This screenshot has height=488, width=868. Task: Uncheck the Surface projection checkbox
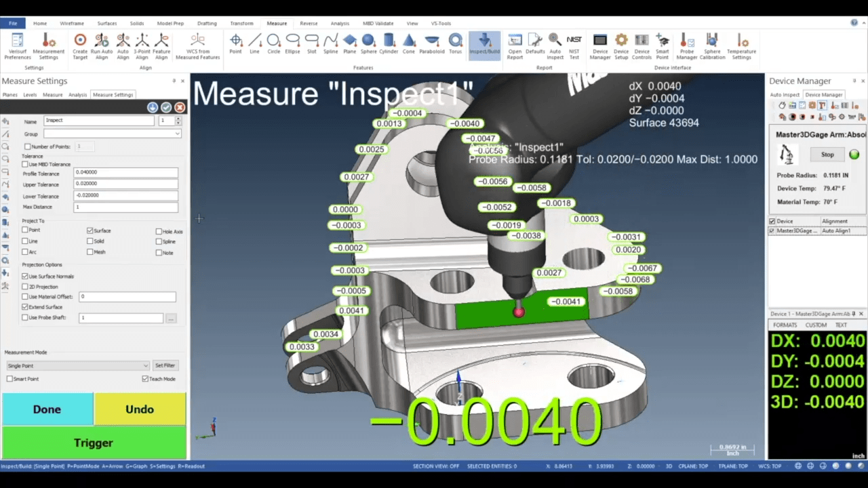click(90, 230)
